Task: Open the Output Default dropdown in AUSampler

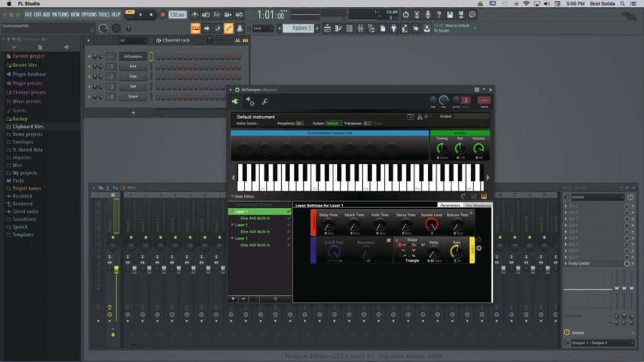Action: click(334, 123)
